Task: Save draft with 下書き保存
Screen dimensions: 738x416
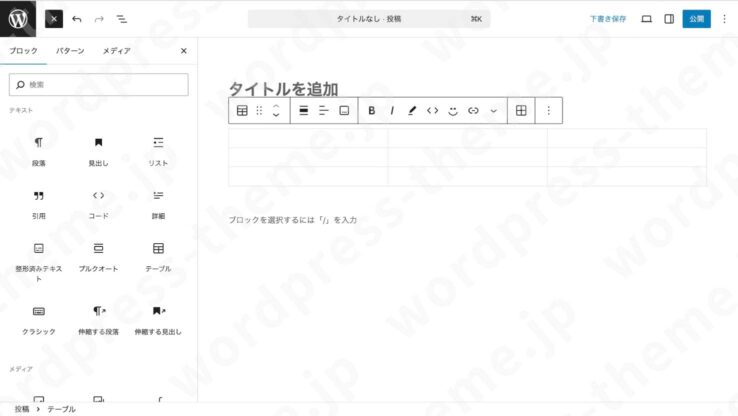Action: click(x=608, y=19)
